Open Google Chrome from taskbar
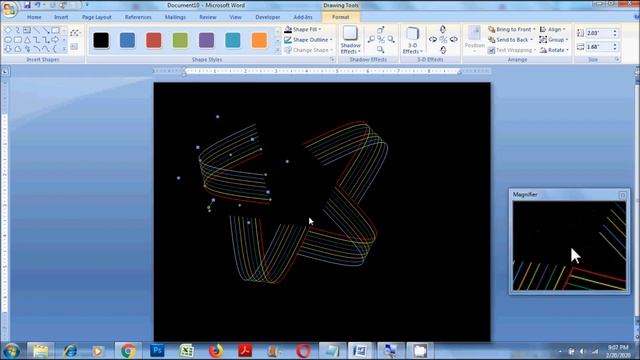This screenshot has width=640, height=360. pos(128,351)
